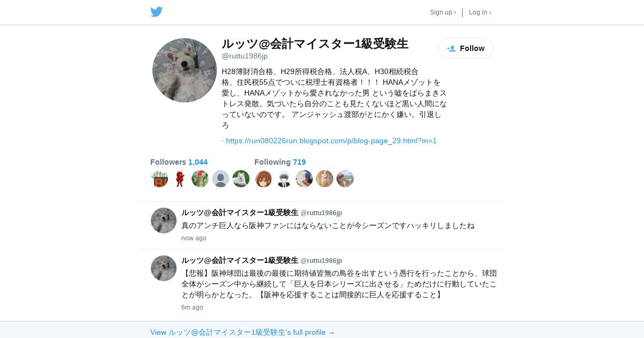Open the red devil follower avatar
Viewport: 644px width, 338px height.
coord(180,179)
